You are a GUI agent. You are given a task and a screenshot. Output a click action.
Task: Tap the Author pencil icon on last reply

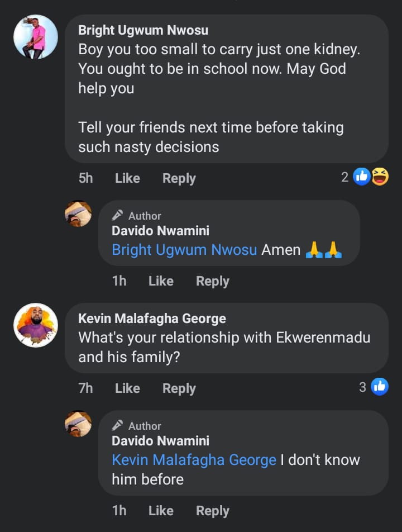[x=117, y=426]
